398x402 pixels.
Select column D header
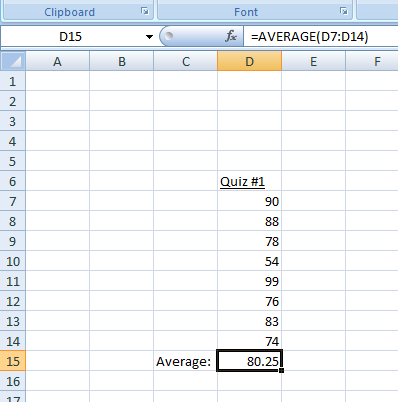tap(249, 61)
